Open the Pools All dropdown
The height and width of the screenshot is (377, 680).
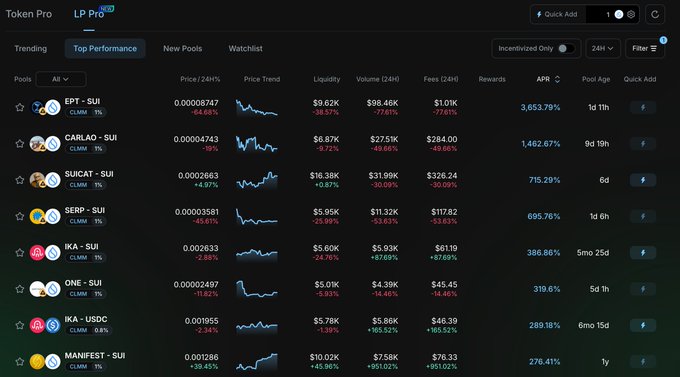pyautogui.click(x=61, y=79)
